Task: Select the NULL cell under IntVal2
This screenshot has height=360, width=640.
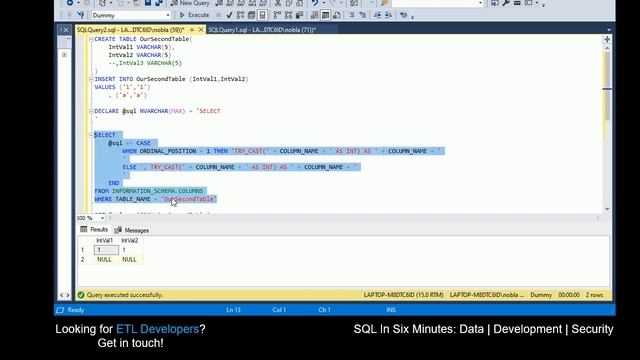Action: tap(131, 260)
